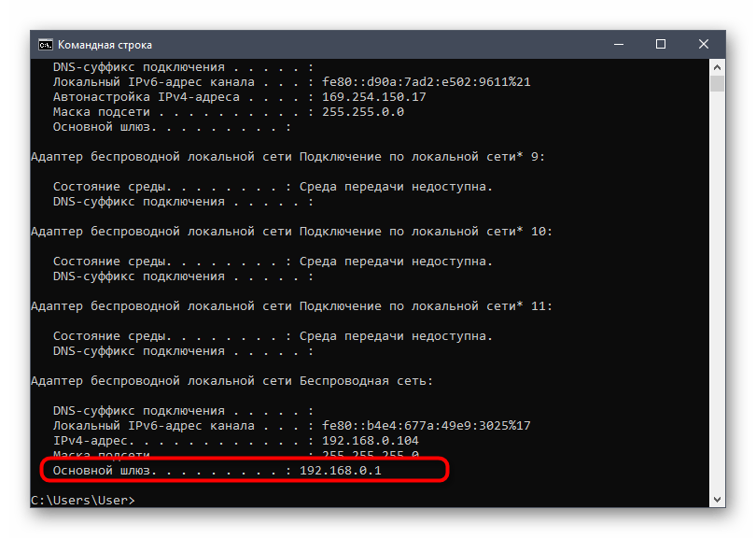
Task: Click the autoconfigured address 169.254.150.17
Action: click(x=373, y=97)
